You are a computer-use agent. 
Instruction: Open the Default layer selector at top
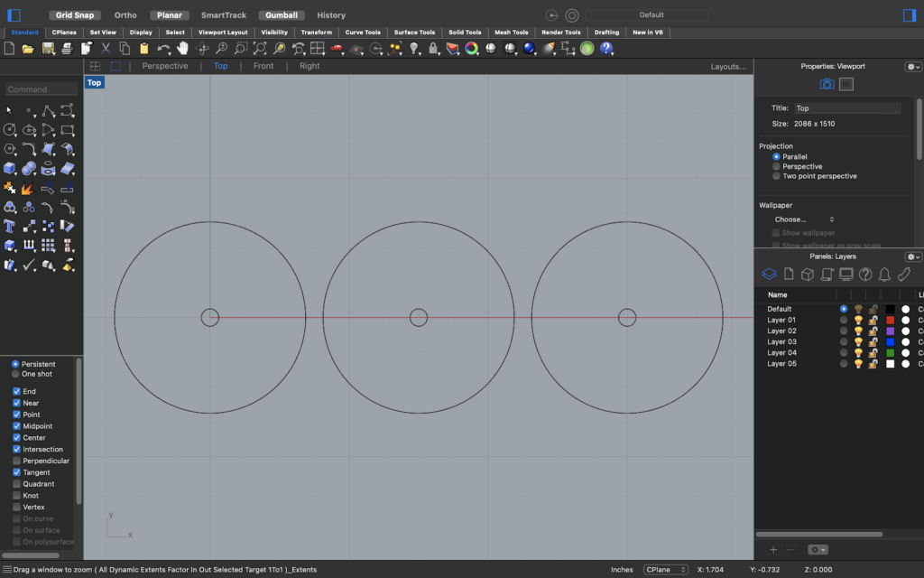[646, 15]
